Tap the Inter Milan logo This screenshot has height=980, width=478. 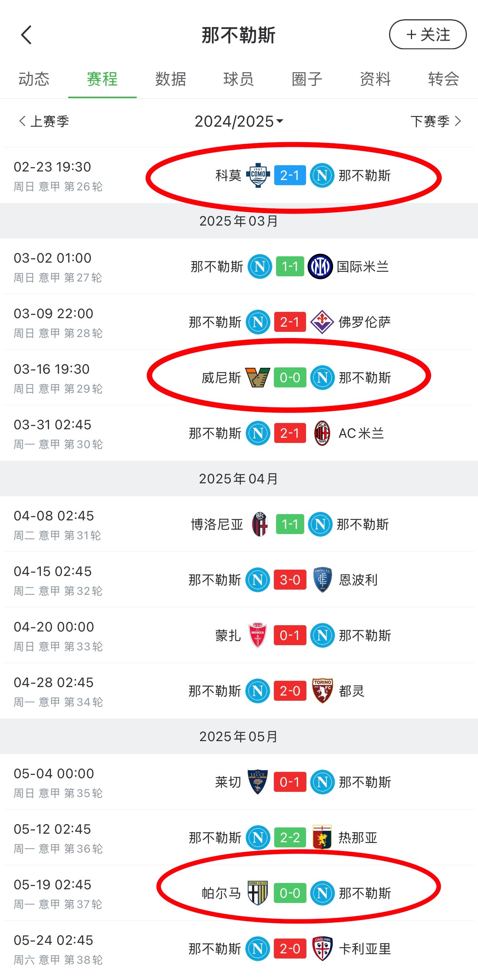pyautogui.click(x=320, y=266)
